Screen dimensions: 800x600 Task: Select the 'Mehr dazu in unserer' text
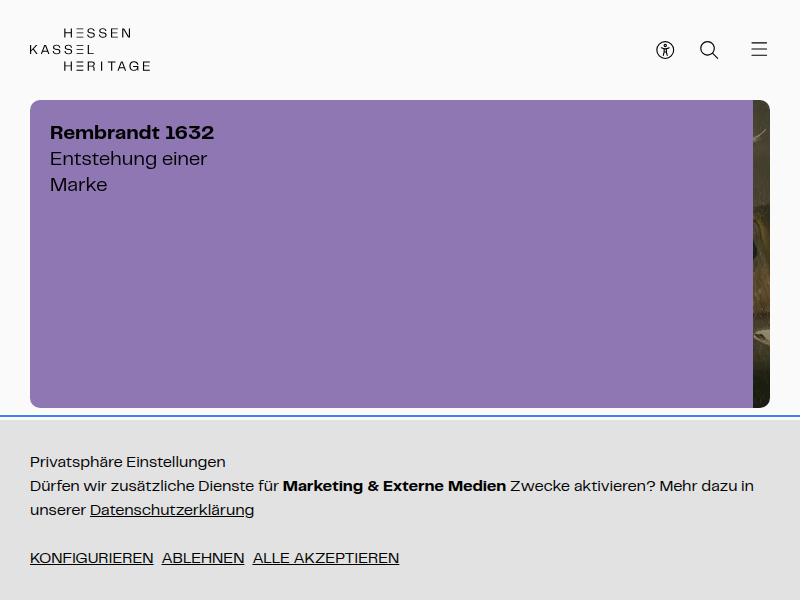tap(392, 498)
